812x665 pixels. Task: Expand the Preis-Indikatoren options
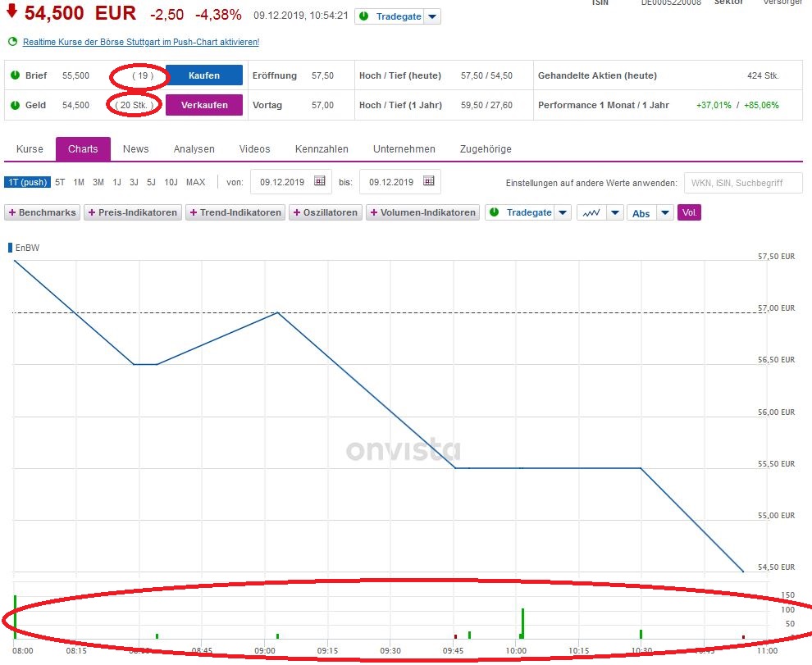click(133, 213)
